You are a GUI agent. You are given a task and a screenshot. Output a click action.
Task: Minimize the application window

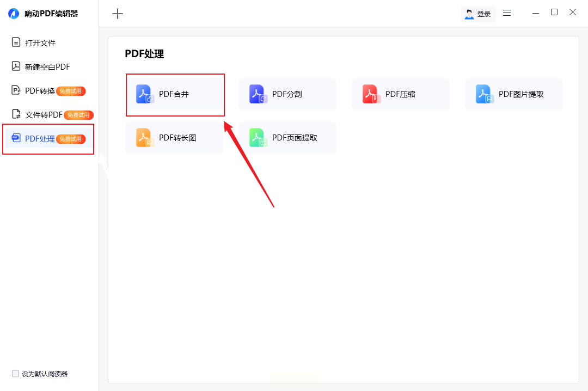coord(536,13)
